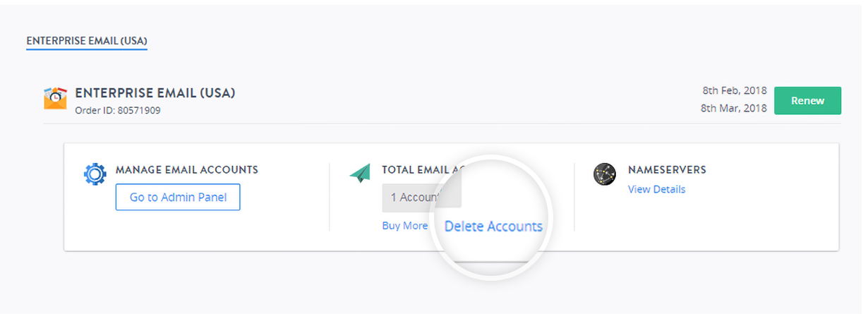Click the Enterprise Email envelope icon

pyautogui.click(x=55, y=98)
